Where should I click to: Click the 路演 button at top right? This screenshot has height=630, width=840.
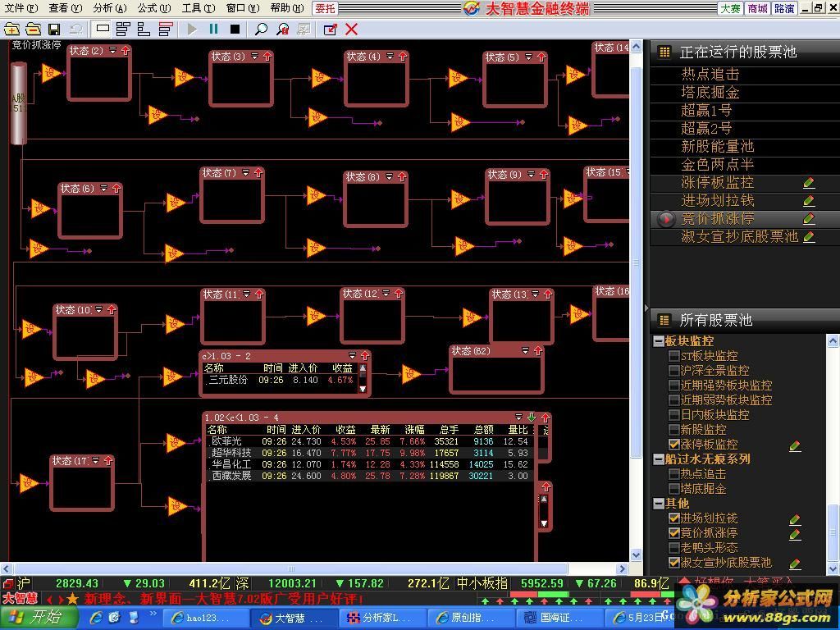(x=784, y=8)
